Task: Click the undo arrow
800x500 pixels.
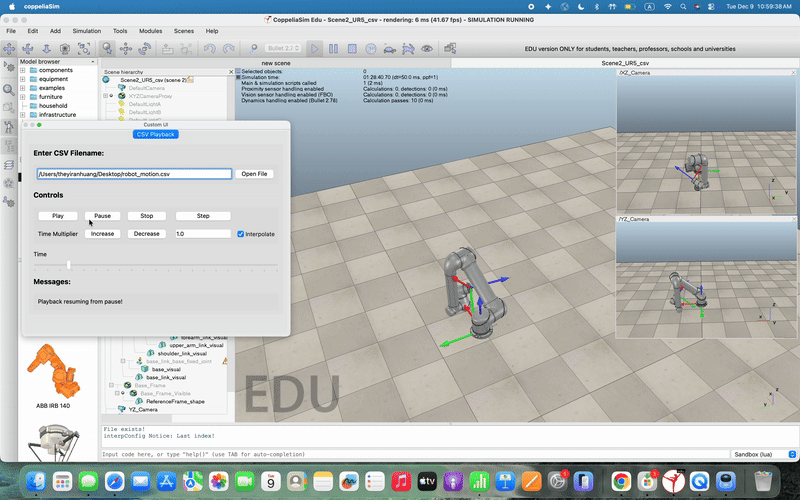Action: [x=210, y=48]
